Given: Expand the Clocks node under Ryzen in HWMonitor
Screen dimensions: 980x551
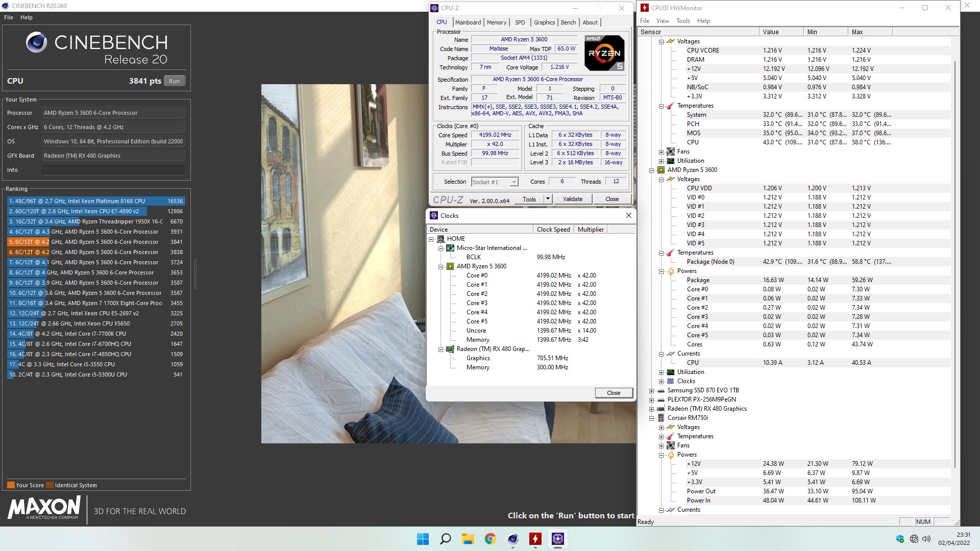Looking at the screenshot, I should (661, 381).
